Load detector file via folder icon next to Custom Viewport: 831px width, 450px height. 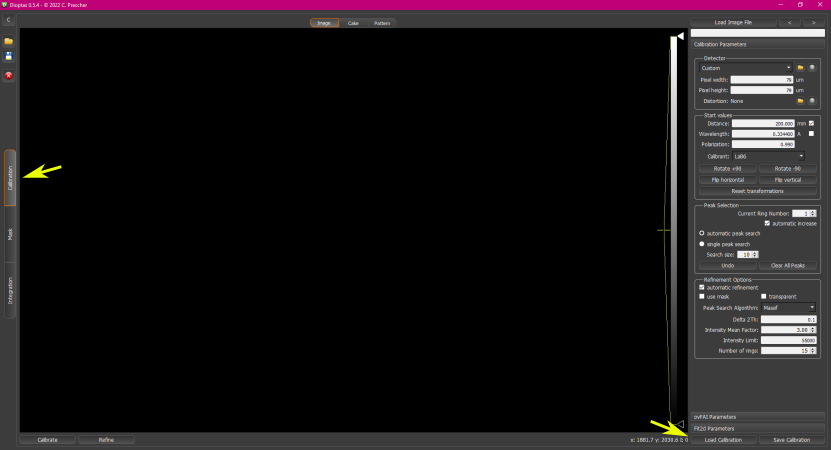pyautogui.click(x=800, y=68)
